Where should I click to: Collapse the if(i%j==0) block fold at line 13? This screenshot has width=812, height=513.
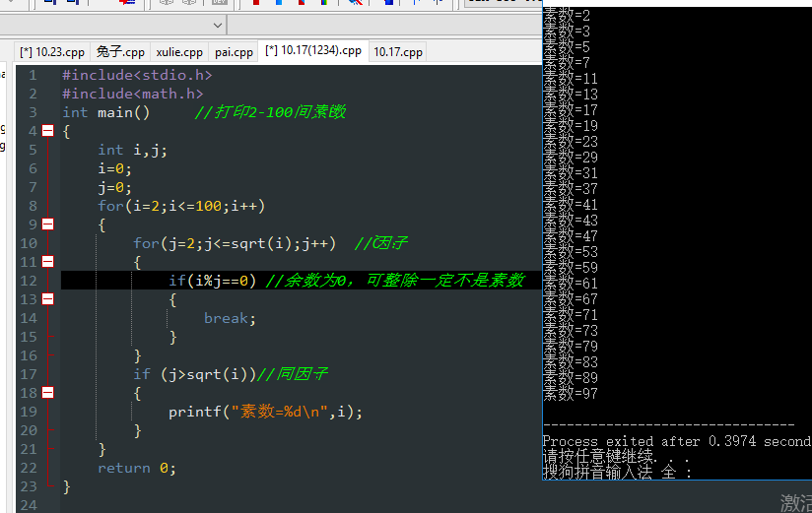click(47, 298)
